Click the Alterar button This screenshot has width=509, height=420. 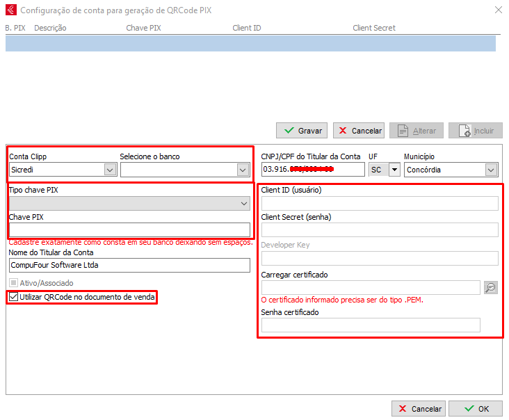point(417,131)
